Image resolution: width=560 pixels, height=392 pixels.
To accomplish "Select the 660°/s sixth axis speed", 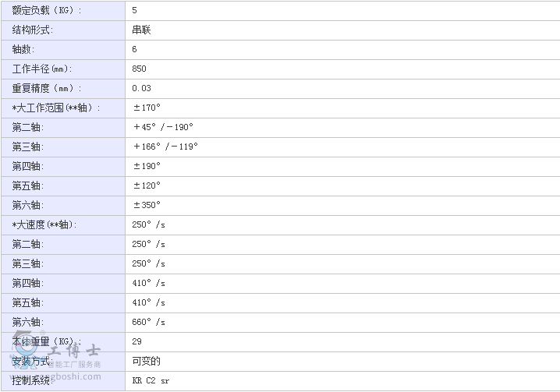I will tap(149, 322).
